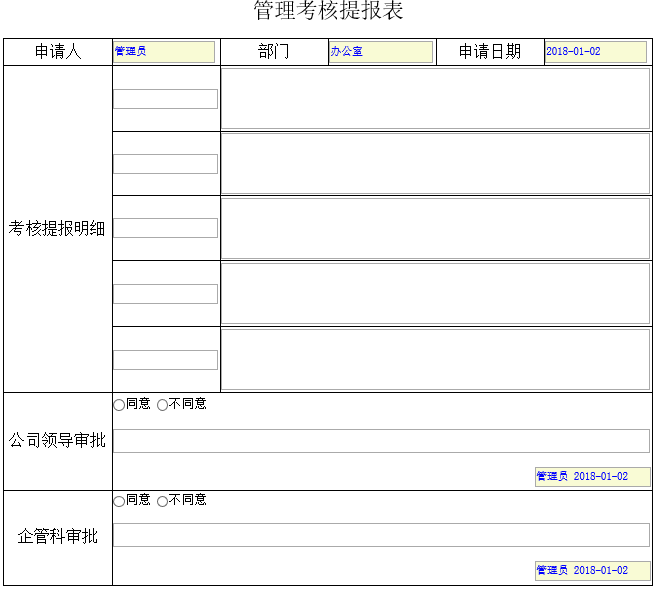The width and height of the screenshot is (656, 589).
Task: Click first large text area in 考核提报明细
Action: click(x=435, y=99)
